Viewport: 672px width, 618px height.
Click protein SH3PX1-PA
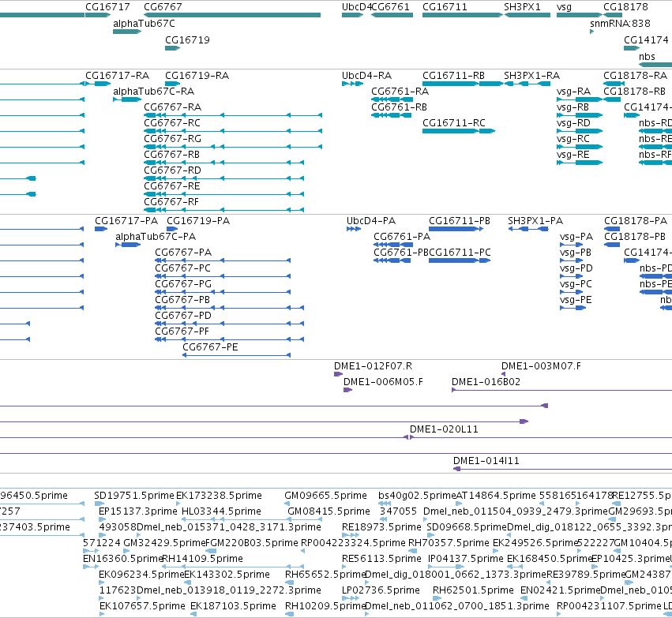coord(535,221)
